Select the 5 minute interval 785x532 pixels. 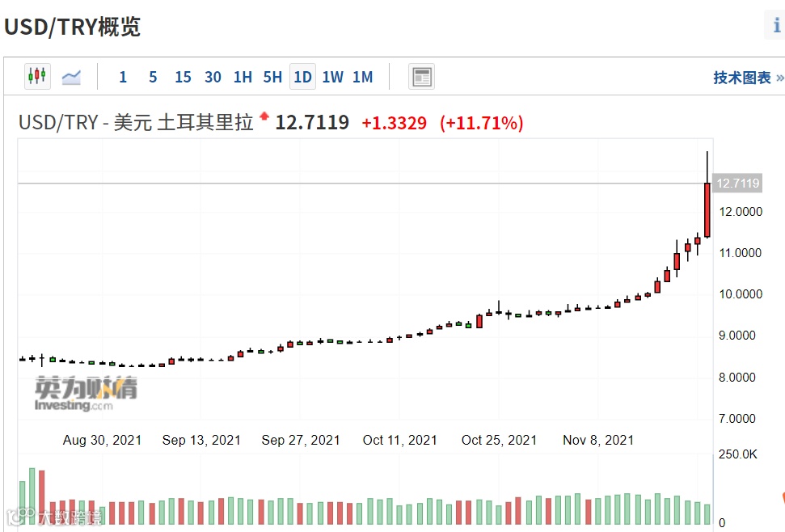[153, 77]
